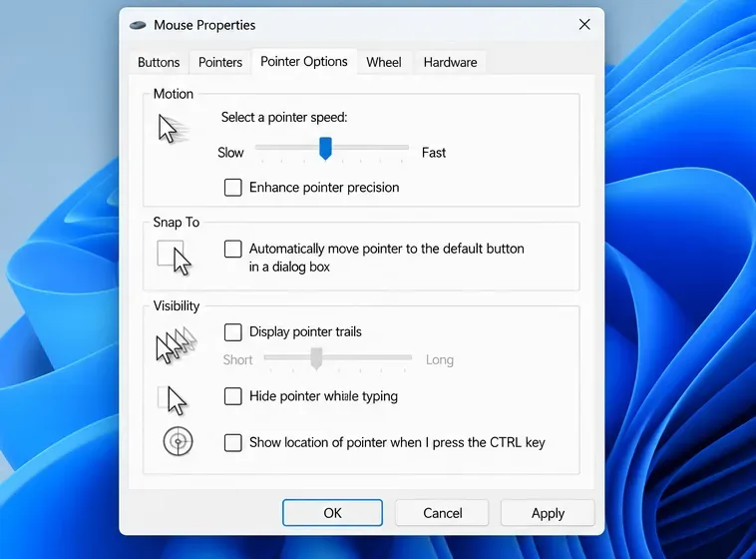Close the Mouse Properties dialog

(584, 25)
